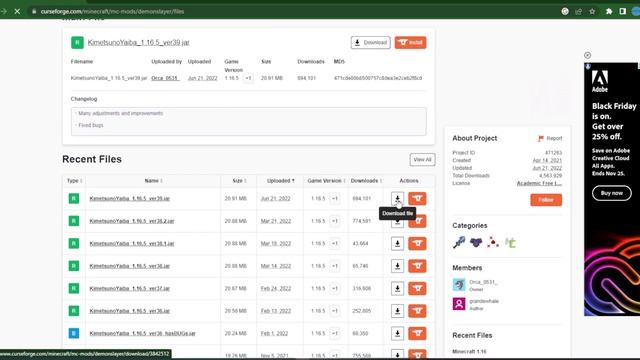Click download icon for ver38.1.jar row
Image resolution: width=640 pixels, height=360 pixels.
click(x=397, y=244)
